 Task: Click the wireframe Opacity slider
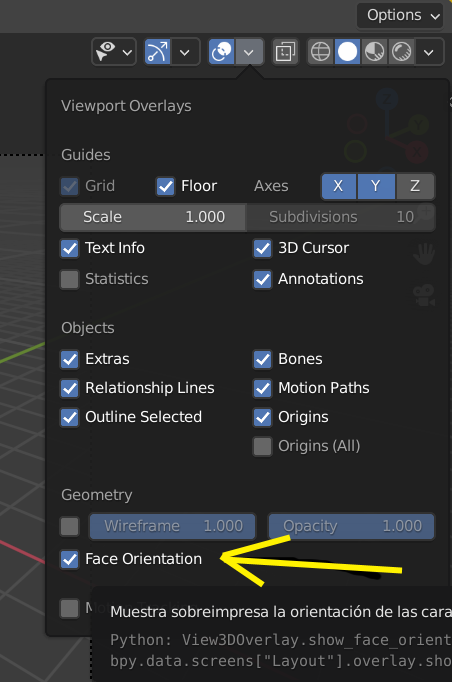click(x=352, y=526)
